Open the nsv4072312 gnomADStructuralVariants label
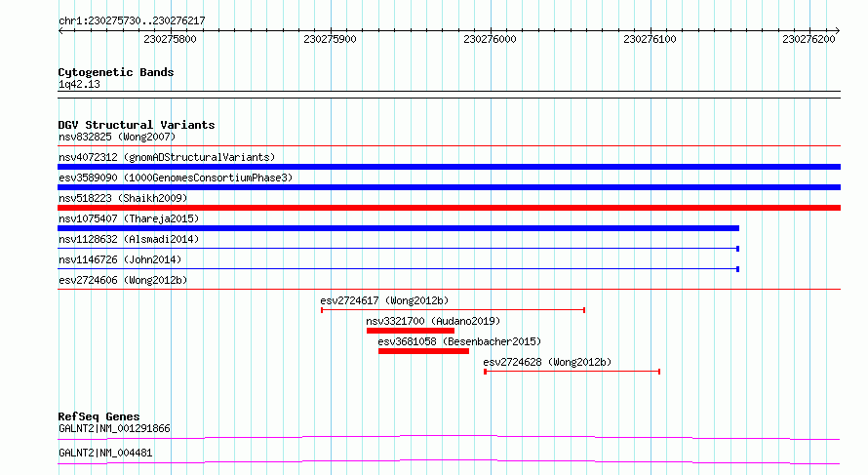868x475 pixels. 167,157
